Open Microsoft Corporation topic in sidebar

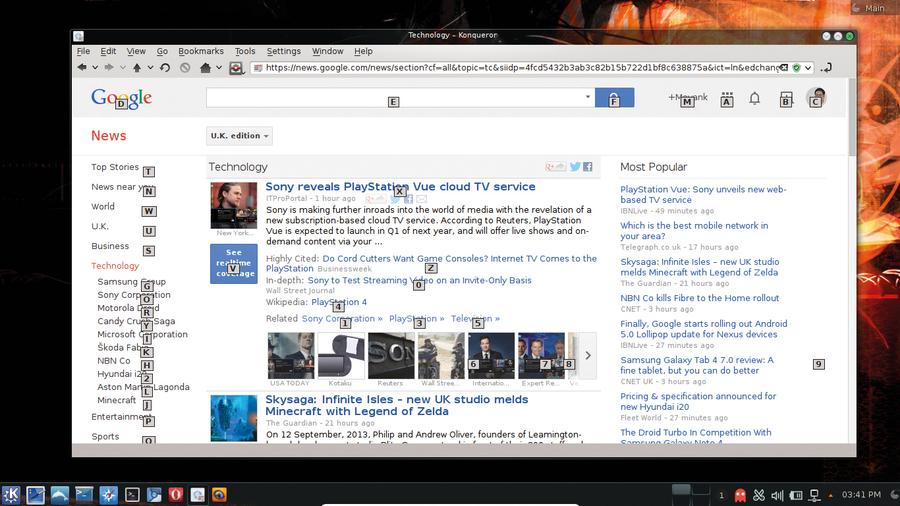pos(142,334)
